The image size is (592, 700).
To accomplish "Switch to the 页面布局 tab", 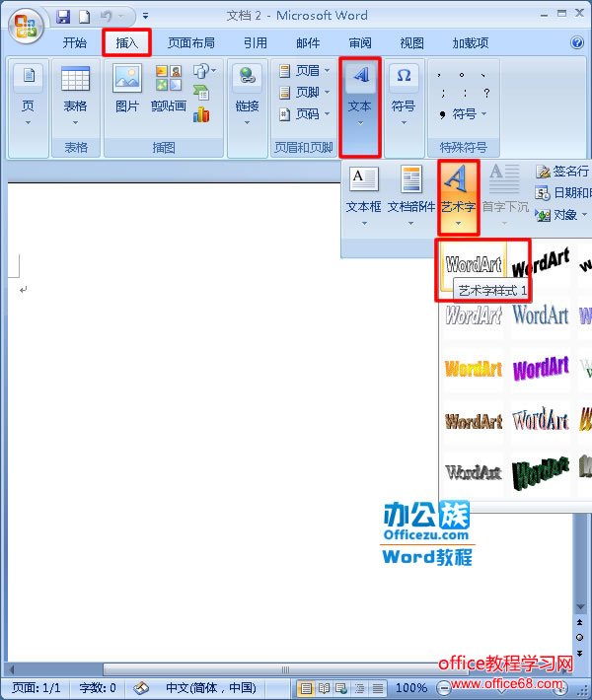I will click(x=191, y=42).
